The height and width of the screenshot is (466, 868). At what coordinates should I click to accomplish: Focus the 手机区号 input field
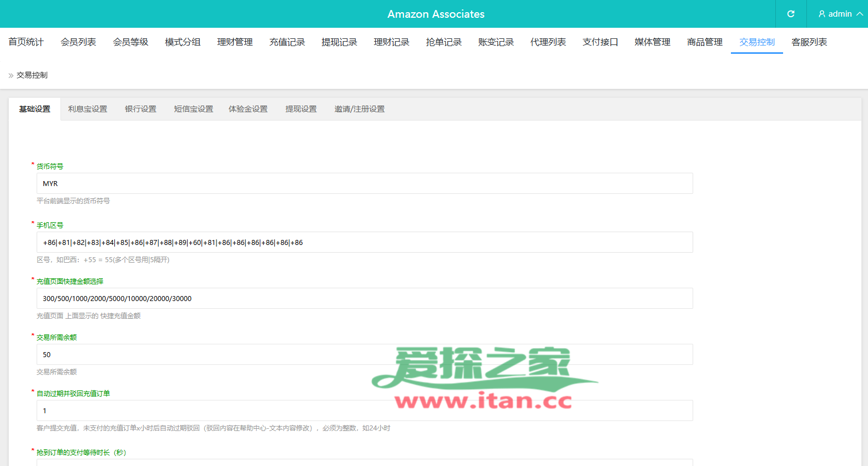point(364,242)
